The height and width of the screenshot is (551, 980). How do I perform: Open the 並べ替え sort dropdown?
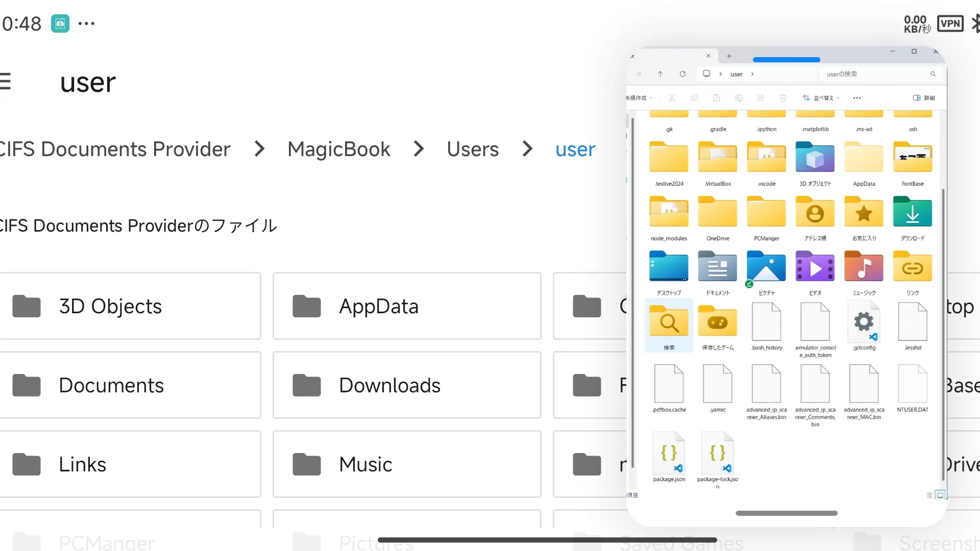click(x=821, y=98)
